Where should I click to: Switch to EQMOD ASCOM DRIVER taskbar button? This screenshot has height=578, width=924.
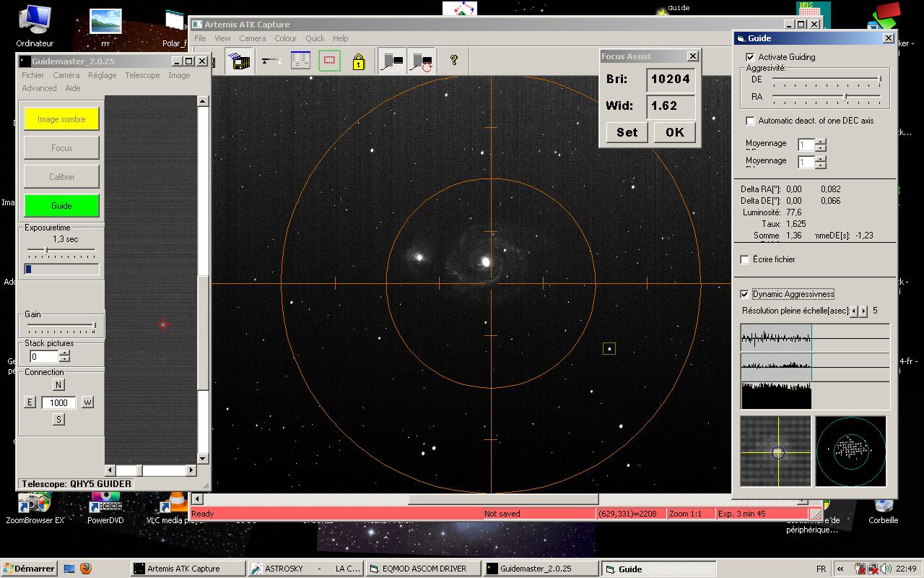[423, 569]
